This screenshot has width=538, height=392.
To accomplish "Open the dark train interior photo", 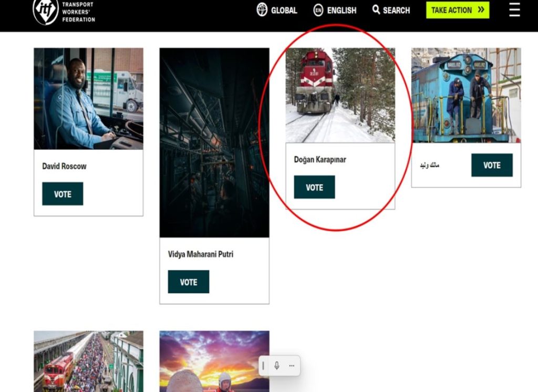I will [214, 142].
